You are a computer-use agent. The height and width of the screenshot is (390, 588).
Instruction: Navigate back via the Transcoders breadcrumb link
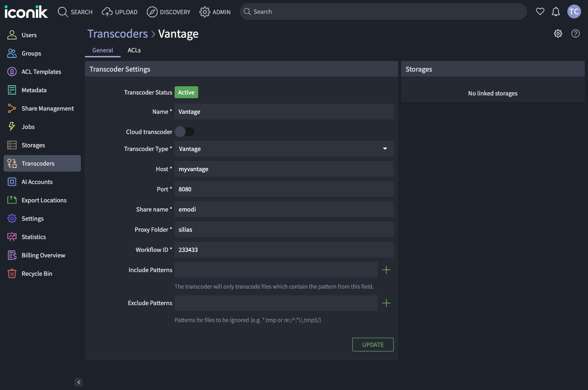coord(117,33)
